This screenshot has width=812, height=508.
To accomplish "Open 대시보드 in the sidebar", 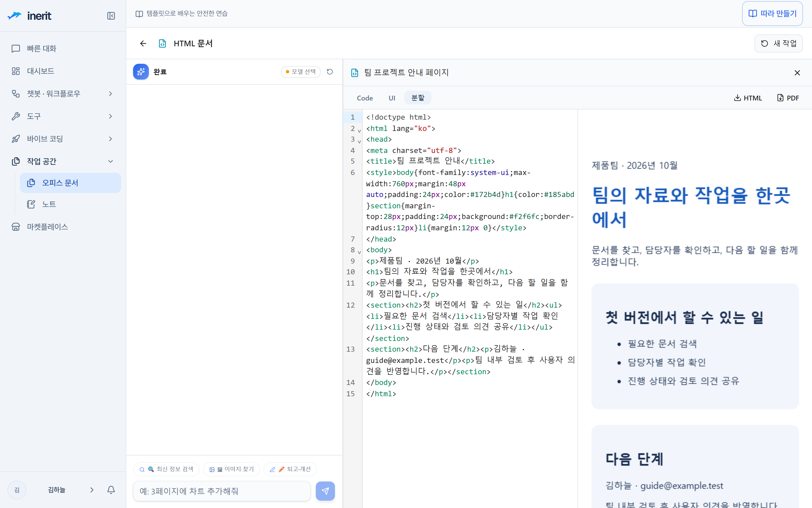I will click(x=63, y=71).
